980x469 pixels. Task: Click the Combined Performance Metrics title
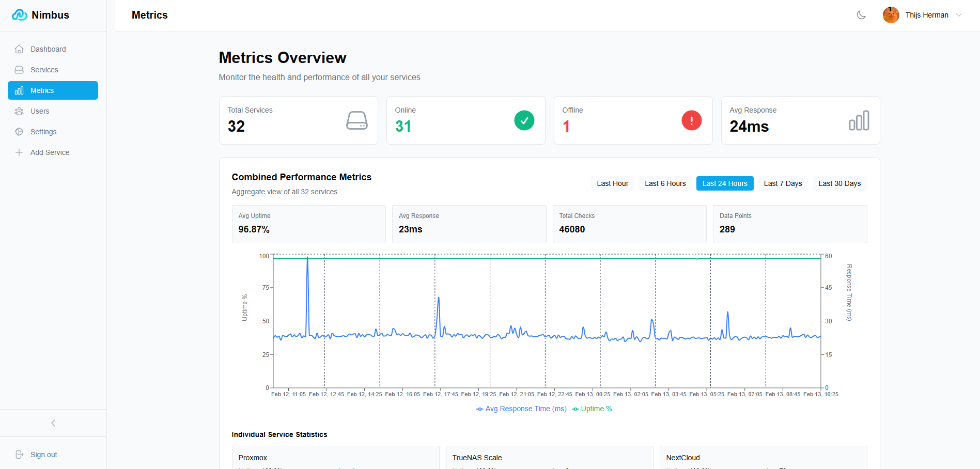302,177
